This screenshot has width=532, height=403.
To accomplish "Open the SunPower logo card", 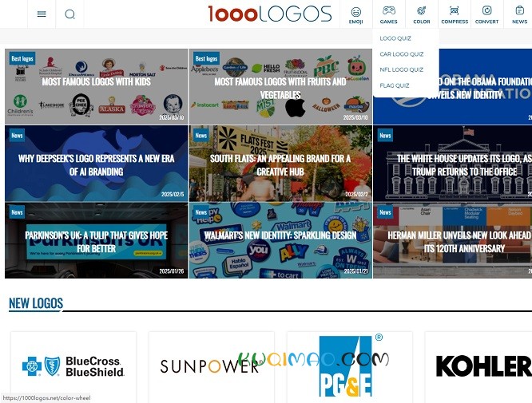I will pos(212,367).
